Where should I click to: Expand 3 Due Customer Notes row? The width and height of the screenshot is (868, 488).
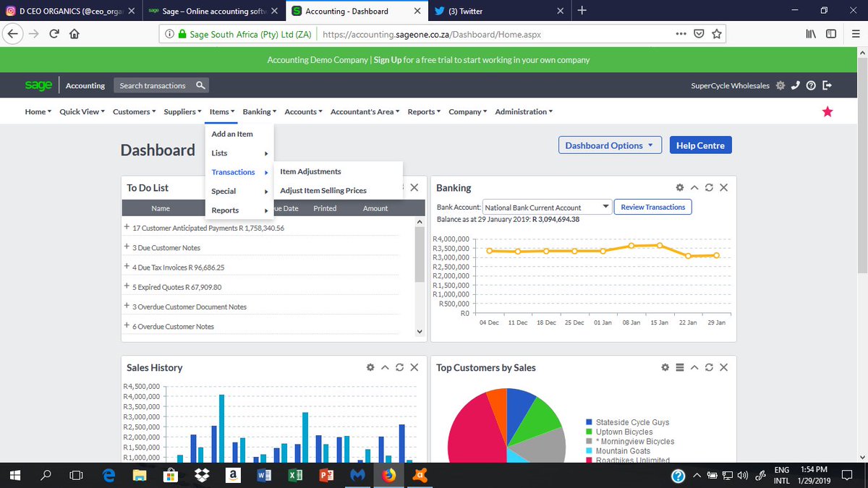pyautogui.click(x=127, y=247)
